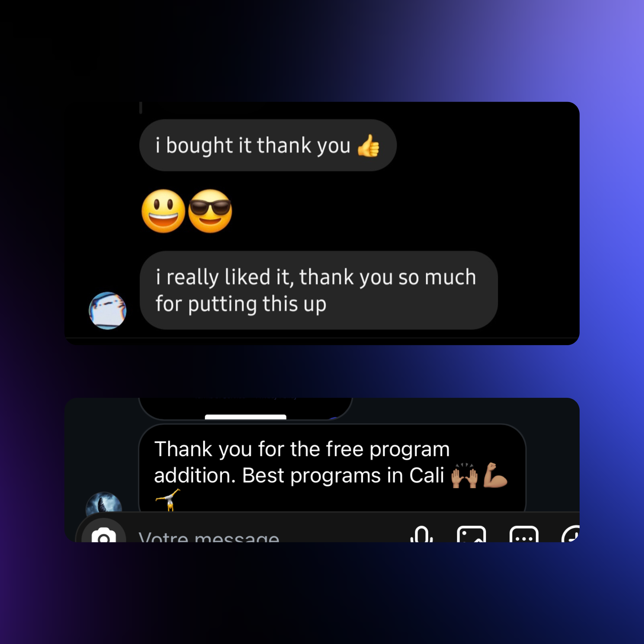
Task: Select the "i bought it thank you" message
Action: (x=268, y=145)
